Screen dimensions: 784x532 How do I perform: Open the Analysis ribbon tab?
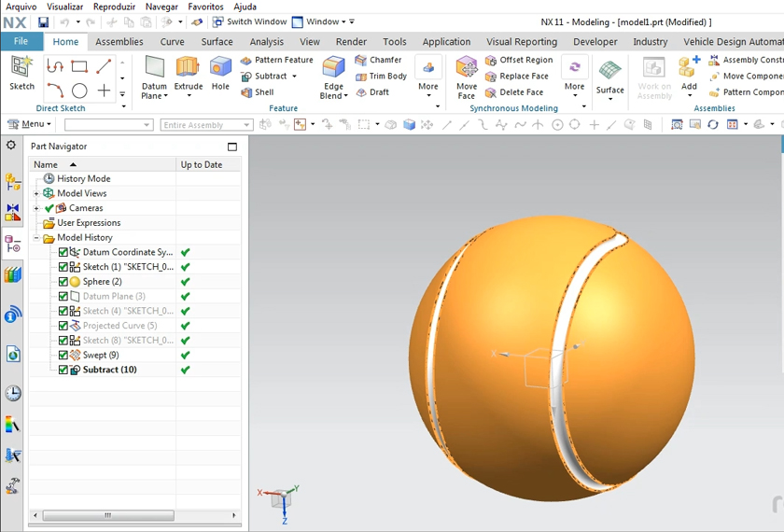click(x=266, y=42)
